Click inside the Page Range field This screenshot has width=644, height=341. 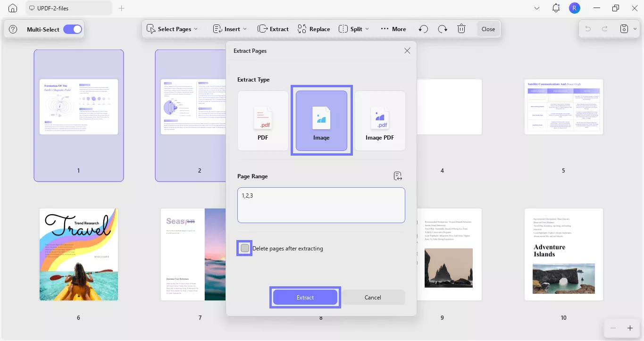321,205
